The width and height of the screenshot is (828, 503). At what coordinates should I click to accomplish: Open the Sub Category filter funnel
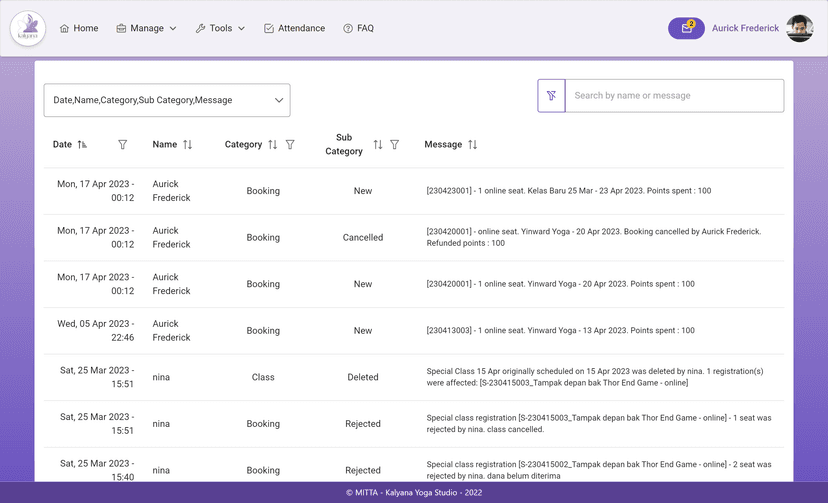tap(395, 145)
